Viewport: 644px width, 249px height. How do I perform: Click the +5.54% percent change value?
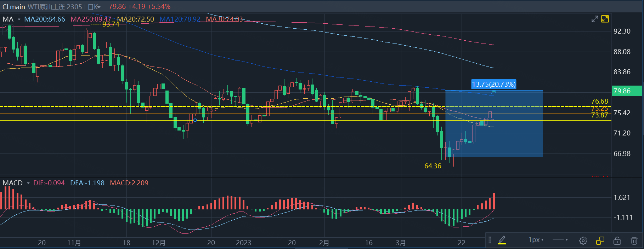click(x=159, y=7)
